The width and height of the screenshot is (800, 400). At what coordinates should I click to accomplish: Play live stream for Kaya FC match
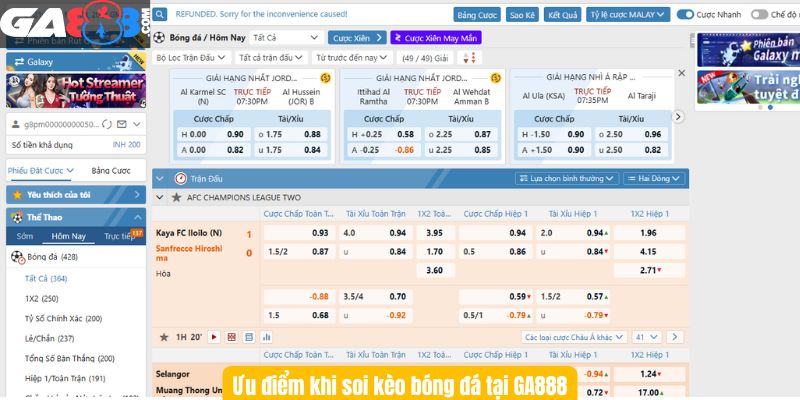pyautogui.click(x=214, y=337)
